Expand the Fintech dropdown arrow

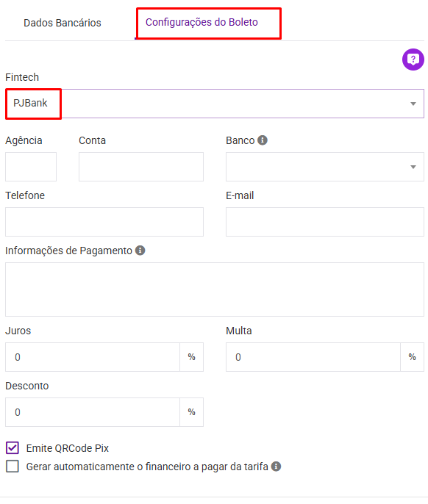point(413,104)
